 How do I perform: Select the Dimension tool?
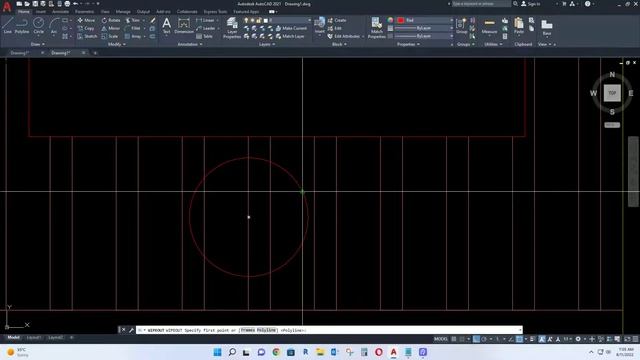(184, 25)
